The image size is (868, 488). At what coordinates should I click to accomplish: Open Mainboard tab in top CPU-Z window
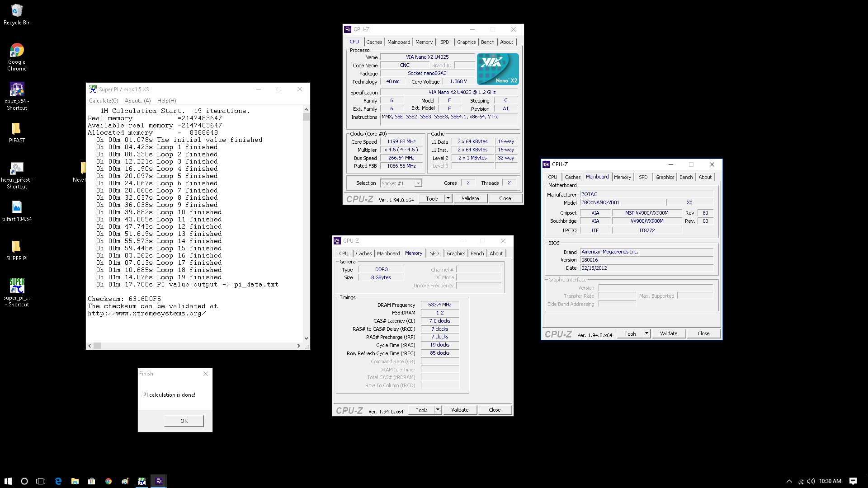tap(399, 42)
